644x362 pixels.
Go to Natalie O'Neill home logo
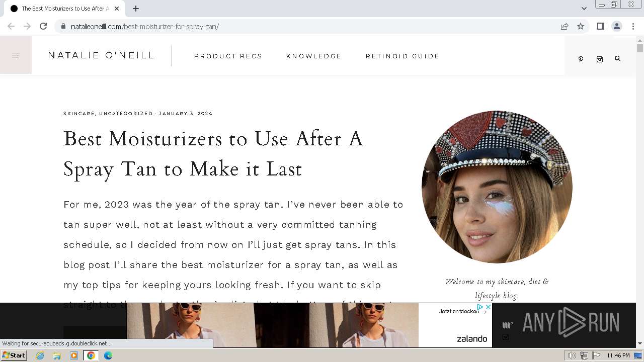[x=101, y=55]
